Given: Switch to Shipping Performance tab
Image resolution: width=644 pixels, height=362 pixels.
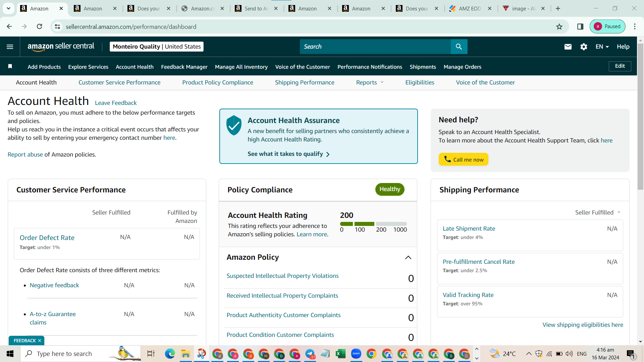Looking at the screenshot, I should [305, 82].
